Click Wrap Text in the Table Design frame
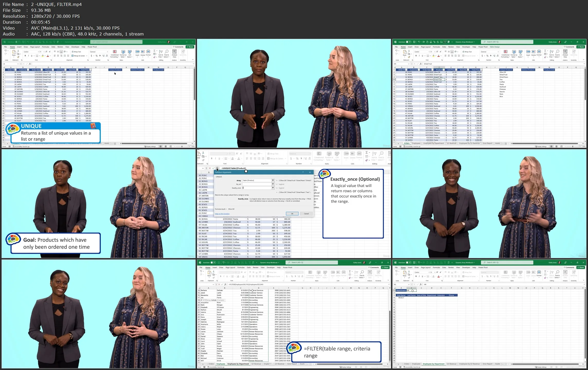The height and width of the screenshot is (370, 588). pos(467,52)
